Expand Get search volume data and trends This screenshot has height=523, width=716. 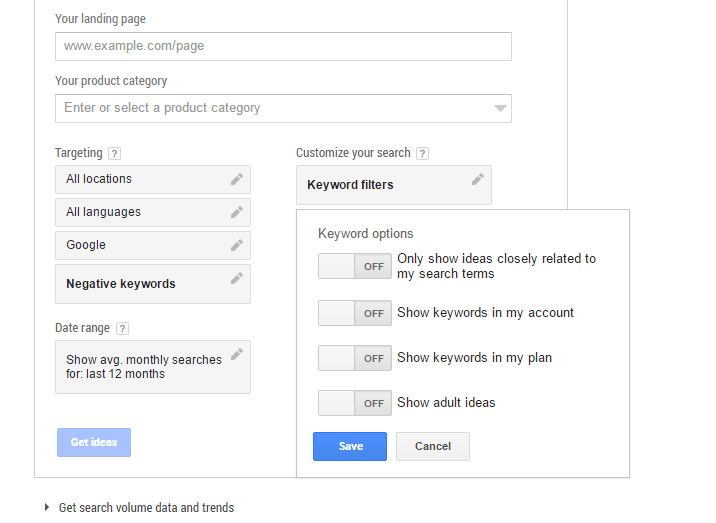coord(47,508)
